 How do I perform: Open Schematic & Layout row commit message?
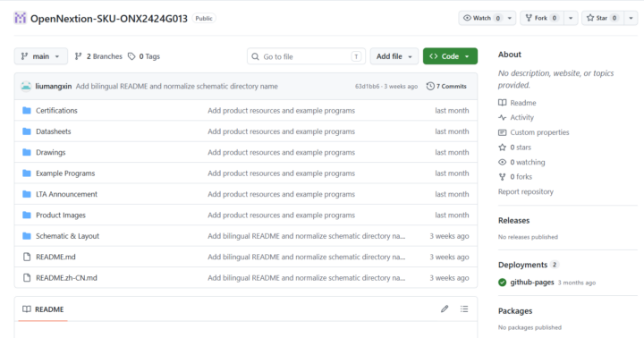[307, 236]
